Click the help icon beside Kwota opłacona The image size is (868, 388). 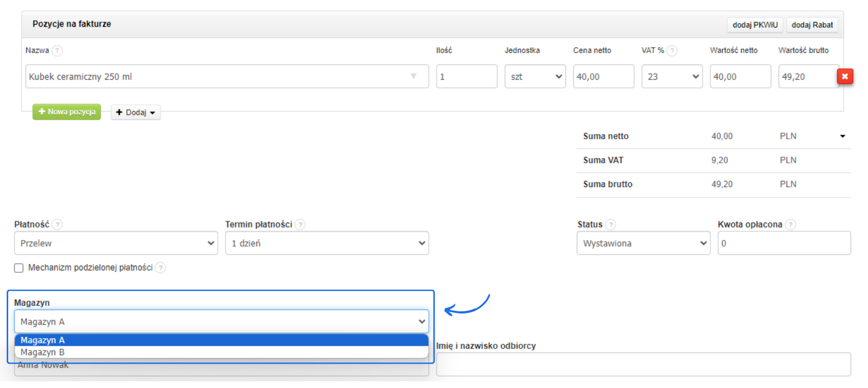(x=790, y=225)
